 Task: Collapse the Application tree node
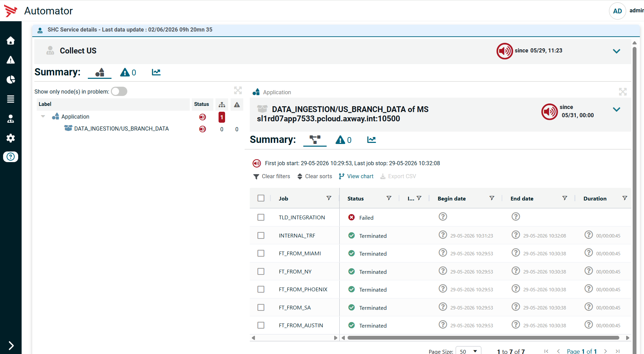(x=43, y=117)
